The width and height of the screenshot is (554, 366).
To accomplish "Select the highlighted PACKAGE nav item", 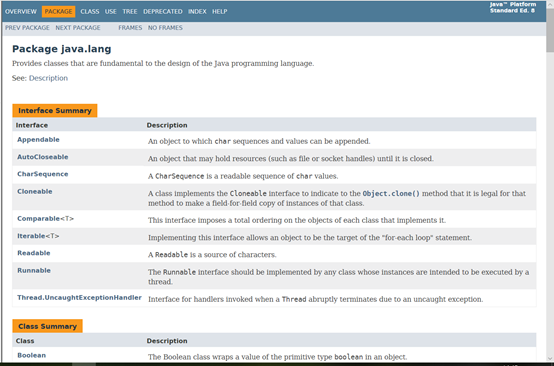I will [x=58, y=12].
